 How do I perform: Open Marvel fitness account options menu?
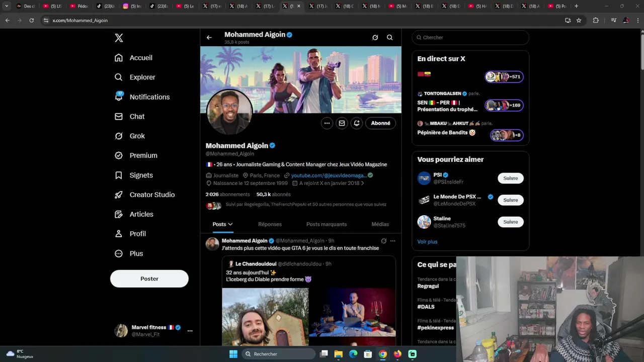click(x=190, y=331)
